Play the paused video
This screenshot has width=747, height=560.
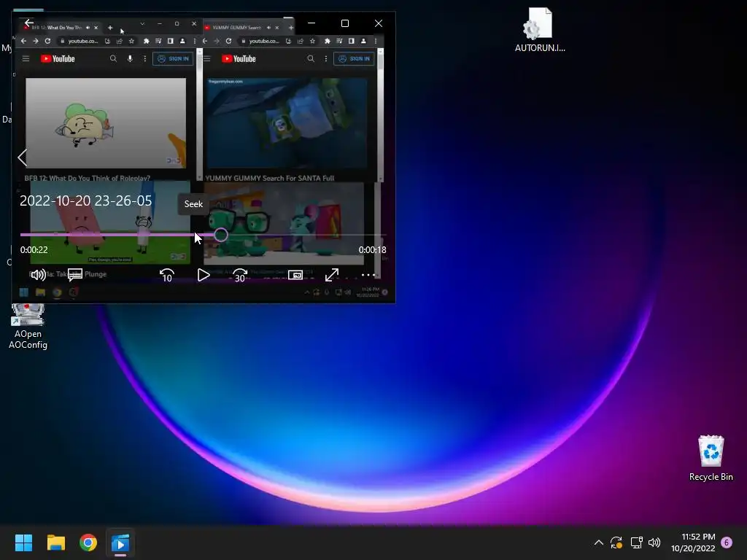(x=204, y=275)
